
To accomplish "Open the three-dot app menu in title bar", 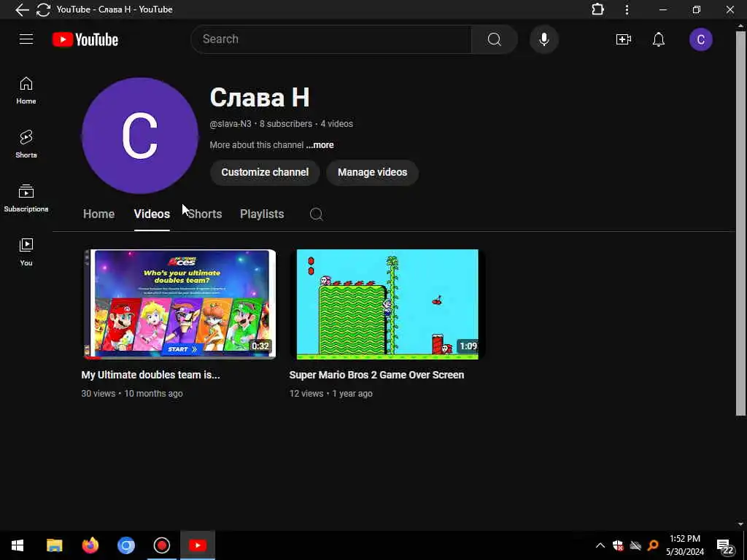I will point(627,9).
